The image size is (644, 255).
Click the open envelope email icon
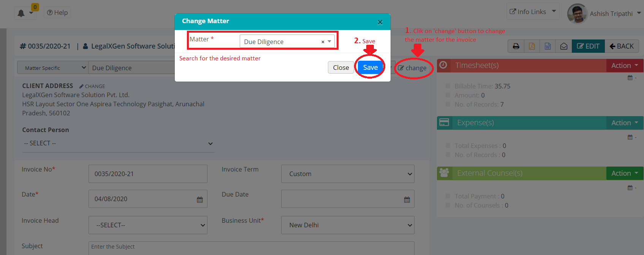click(x=564, y=46)
